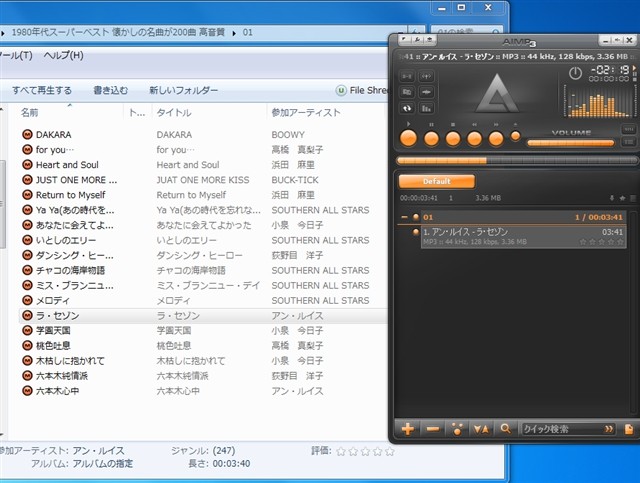The width and height of the screenshot is (640, 483).
Task: Sort by the 名前 column header
Action: coord(70,113)
